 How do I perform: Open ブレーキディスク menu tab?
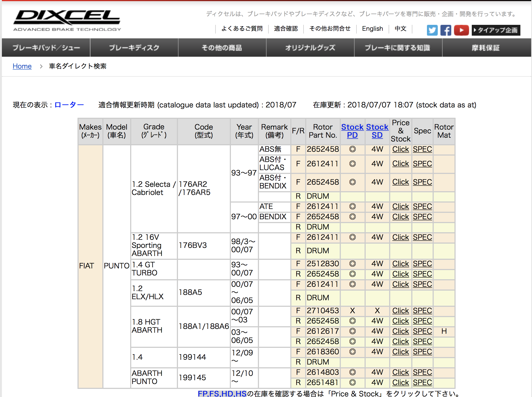[x=134, y=48]
